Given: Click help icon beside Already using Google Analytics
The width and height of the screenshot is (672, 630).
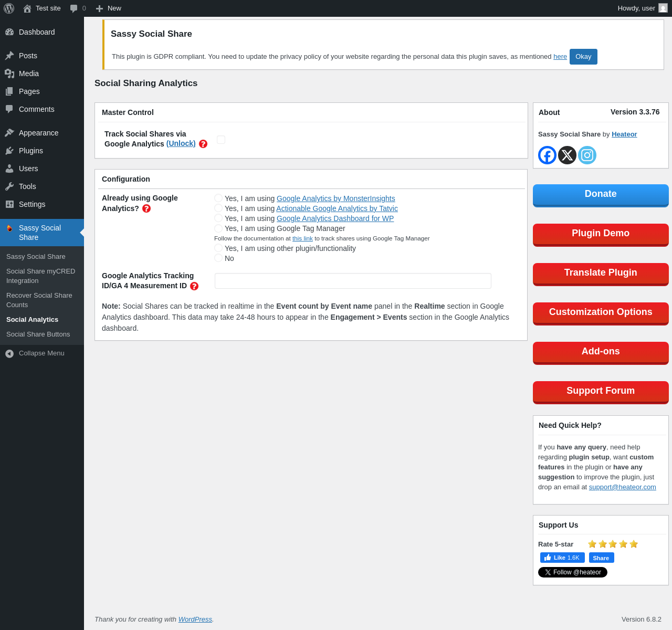Looking at the screenshot, I should pos(146,208).
